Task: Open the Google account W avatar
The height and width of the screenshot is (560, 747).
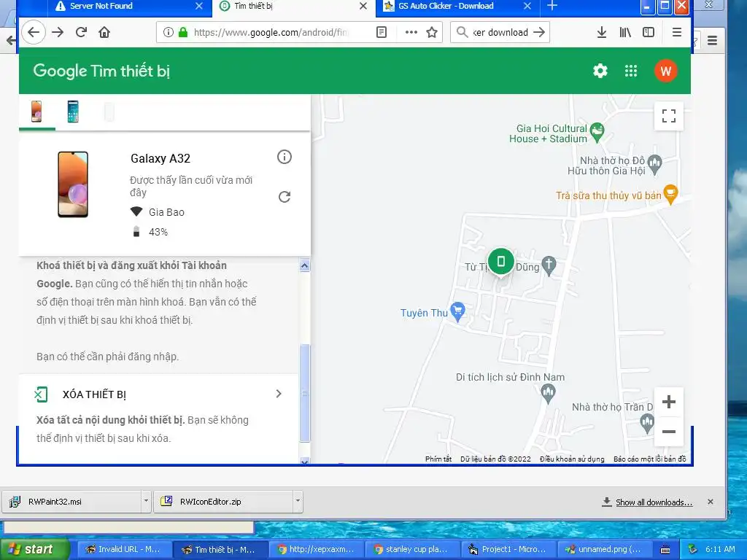Action: point(665,71)
